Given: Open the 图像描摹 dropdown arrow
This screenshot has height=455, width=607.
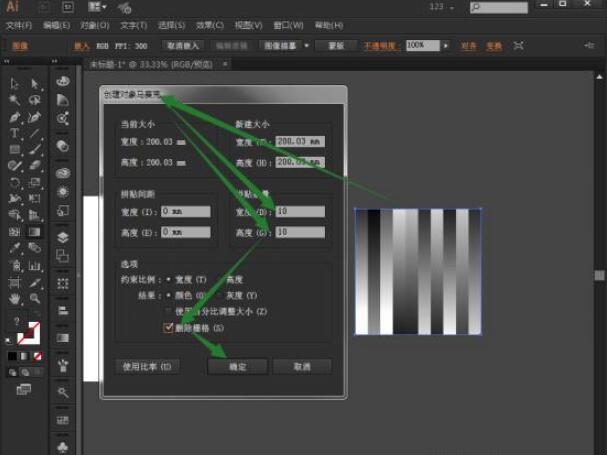Looking at the screenshot, I should 307,46.
